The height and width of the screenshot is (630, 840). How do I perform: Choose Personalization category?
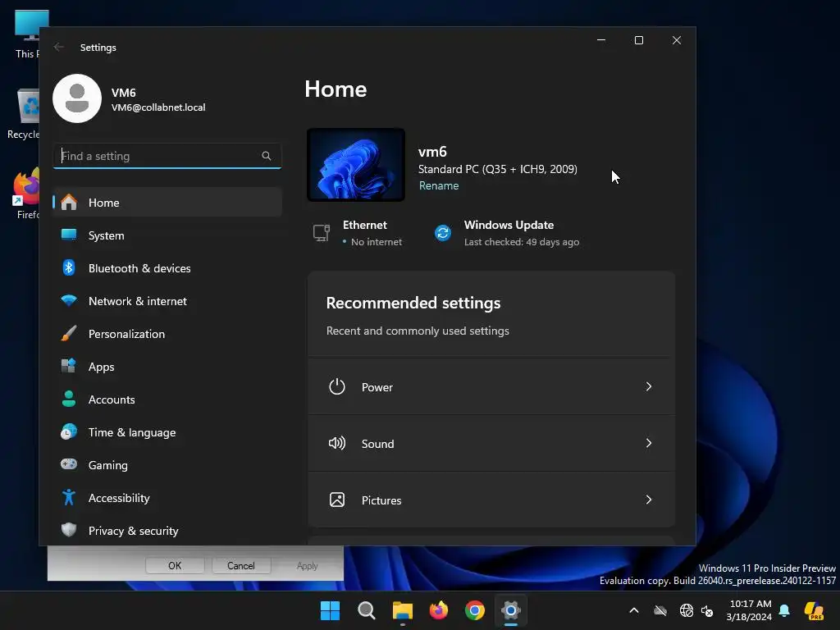pyautogui.click(x=167, y=333)
